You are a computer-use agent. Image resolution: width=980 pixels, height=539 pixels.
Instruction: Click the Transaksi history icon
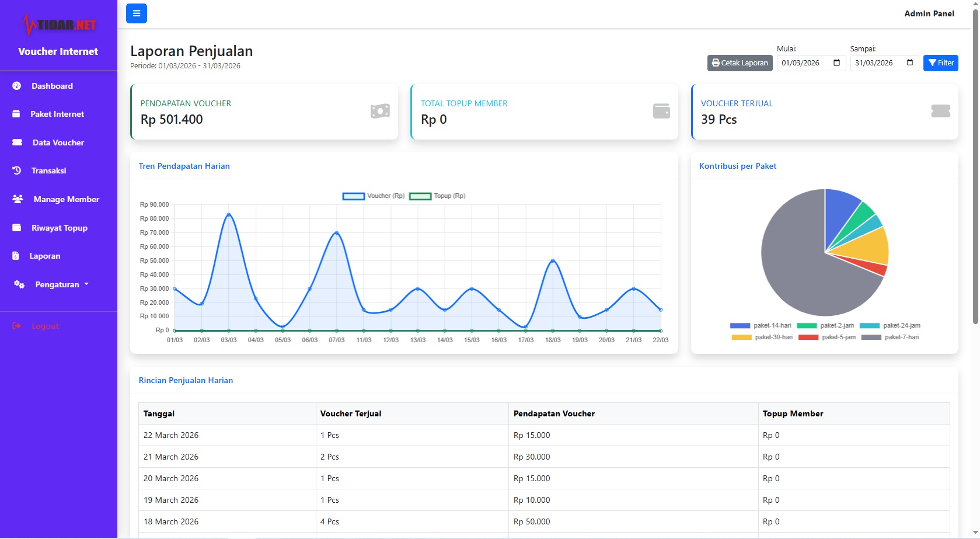17,171
